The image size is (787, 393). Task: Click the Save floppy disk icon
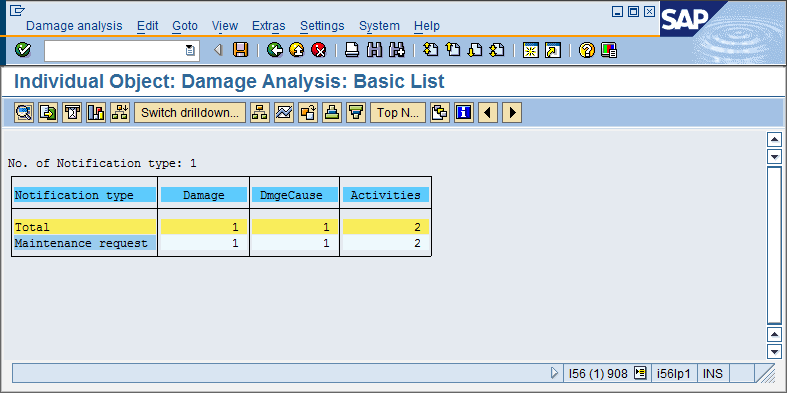(240, 50)
